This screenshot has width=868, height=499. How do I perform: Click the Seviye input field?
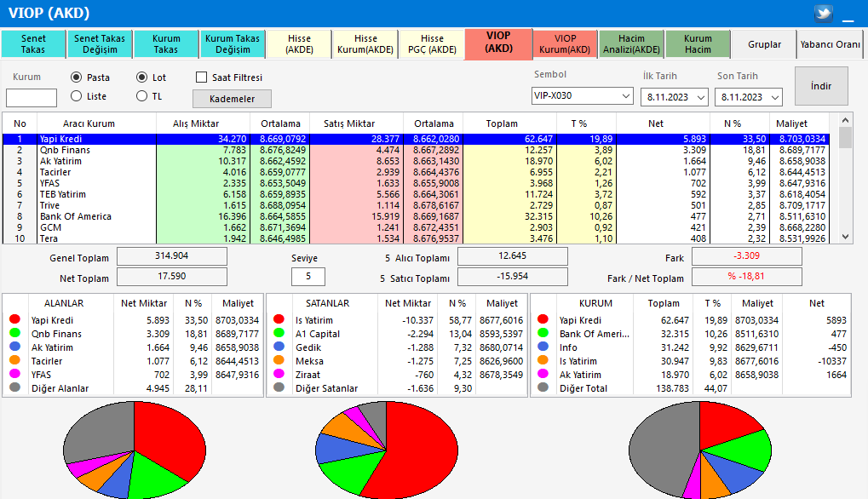point(308,276)
